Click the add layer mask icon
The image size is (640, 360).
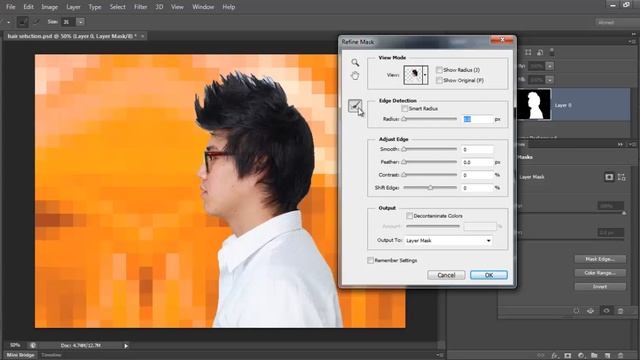pyautogui.click(x=568, y=356)
